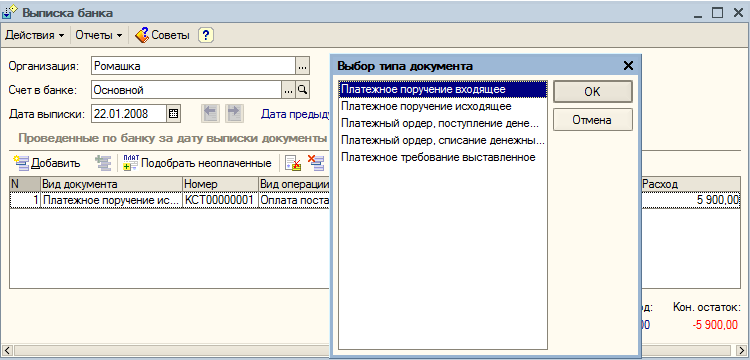Click the Дата выписки date field
750x360 pixels.
tap(129, 114)
